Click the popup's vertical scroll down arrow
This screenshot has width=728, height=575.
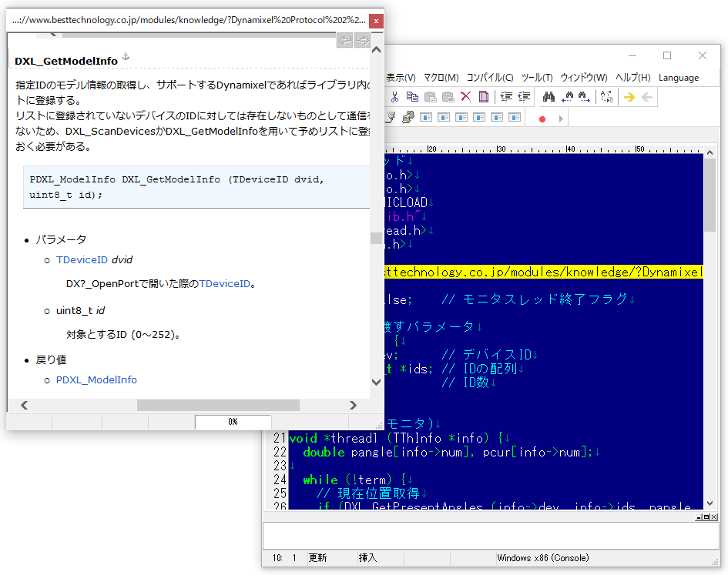[x=376, y=382]
